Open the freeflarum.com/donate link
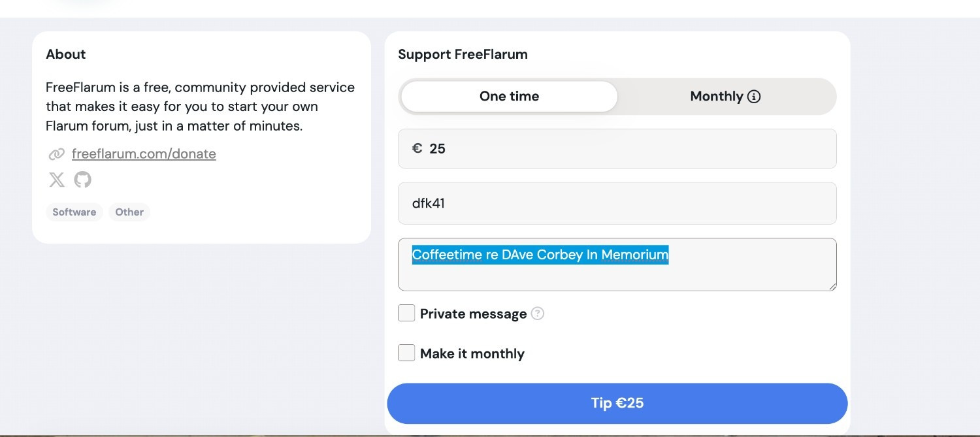The width and height of the screenshot is (980, 437). coord(144,154)
